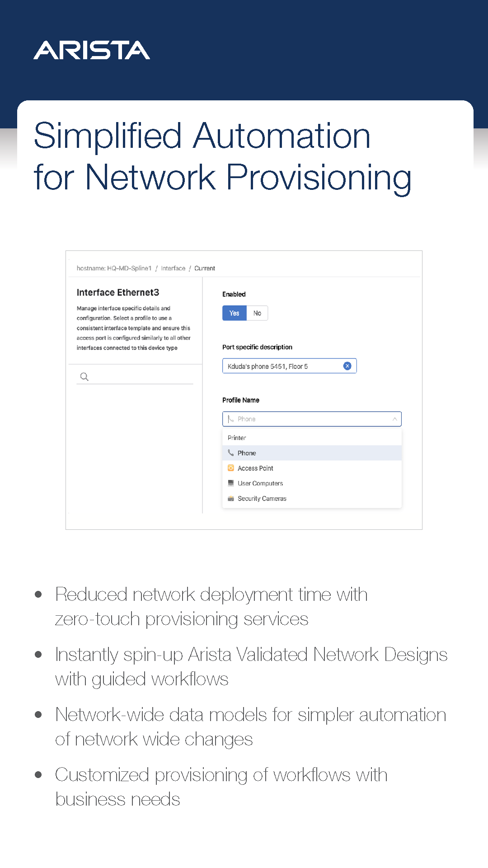Click the magnifying glass search icon
This screenshot has height=868, width=488.
tap(84, 377)
